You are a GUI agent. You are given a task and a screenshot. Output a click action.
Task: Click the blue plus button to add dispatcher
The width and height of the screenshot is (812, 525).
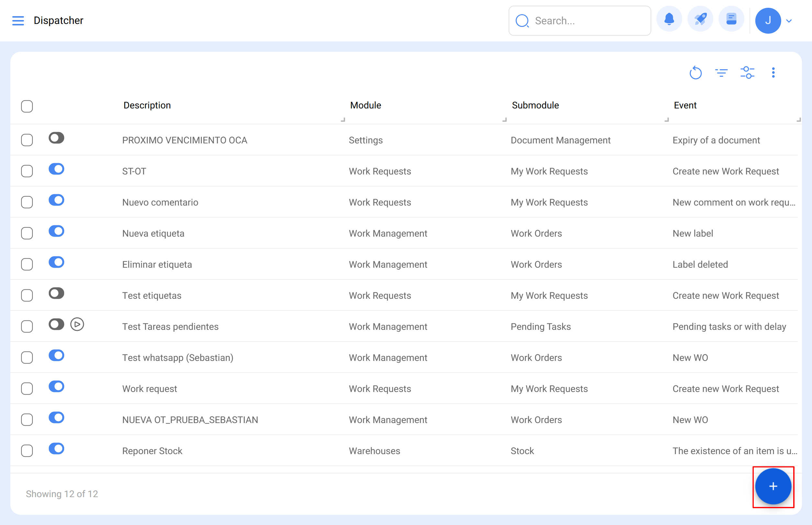pyautogui.click(x=773, y=486)
